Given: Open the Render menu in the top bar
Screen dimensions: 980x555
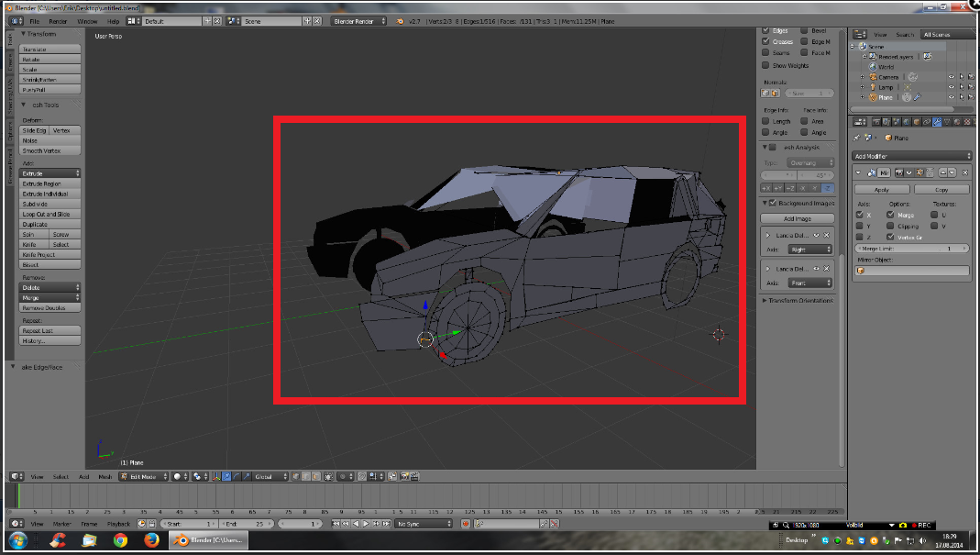Looking at the screenshot, I should click(58, 20).
